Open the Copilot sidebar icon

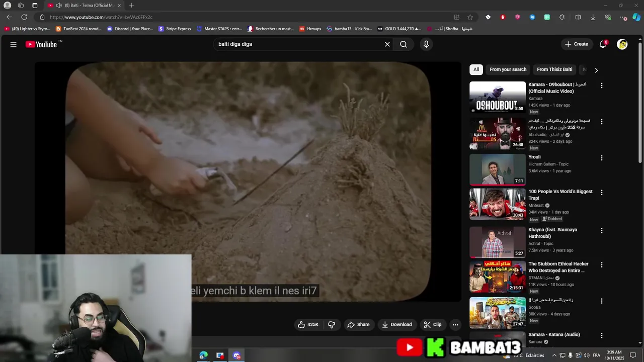tap(636, 17)
